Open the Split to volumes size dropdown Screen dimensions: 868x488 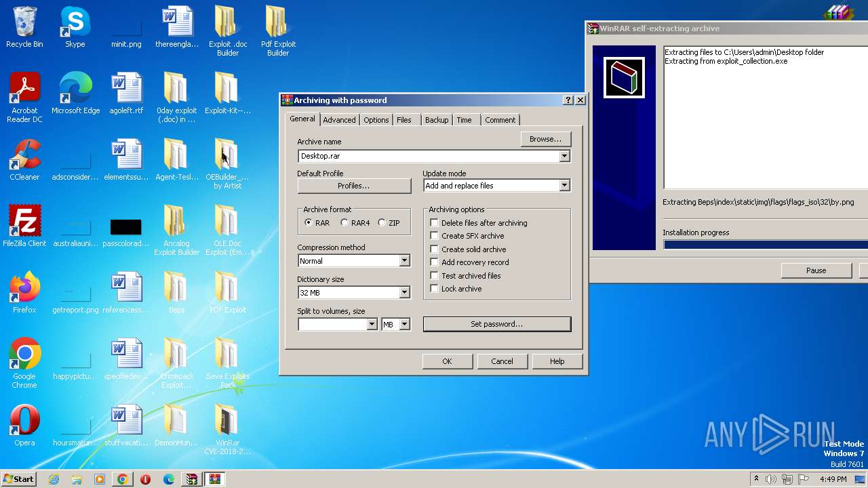click(x=372, y=325)
